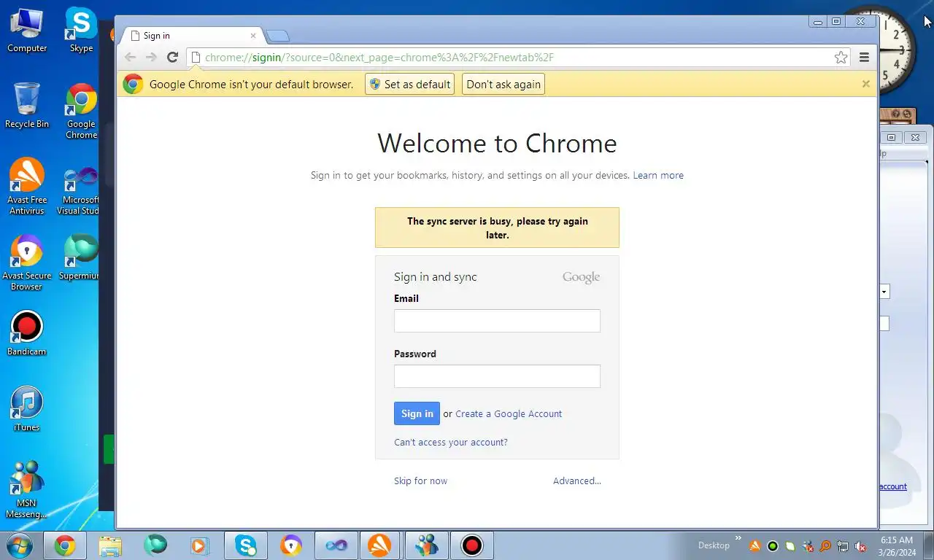The image size is (934, 560).
Task: Open the Chrome hamburger menu
Action: [x=864, y=58]
